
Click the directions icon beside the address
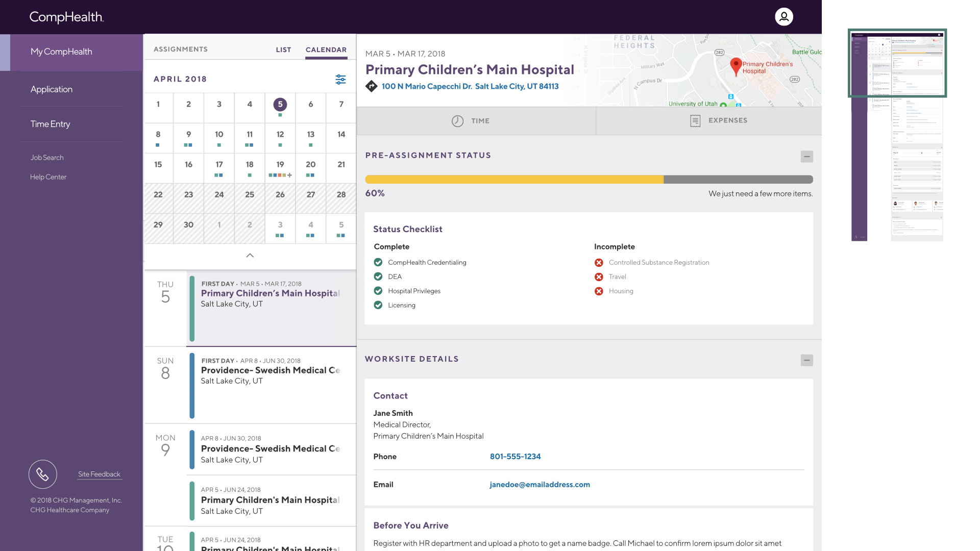(372, 86)
